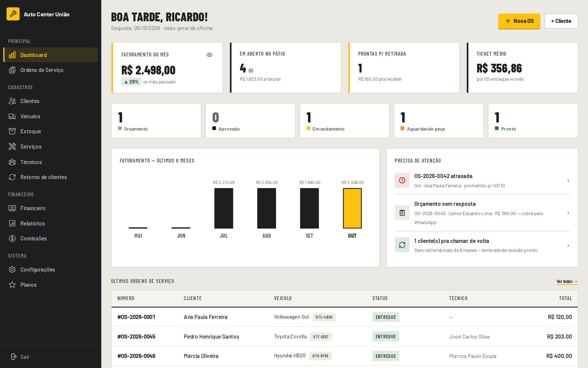Image resolution: width=588 pixels, height=368 pixels.
Task: Click the + Cliente button
Action: pos(561,21)
